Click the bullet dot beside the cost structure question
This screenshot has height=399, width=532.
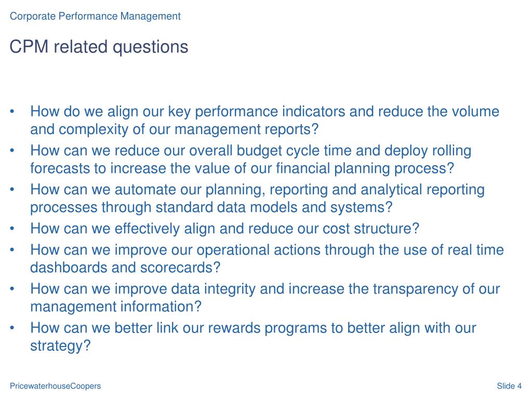tap(12, 229)
